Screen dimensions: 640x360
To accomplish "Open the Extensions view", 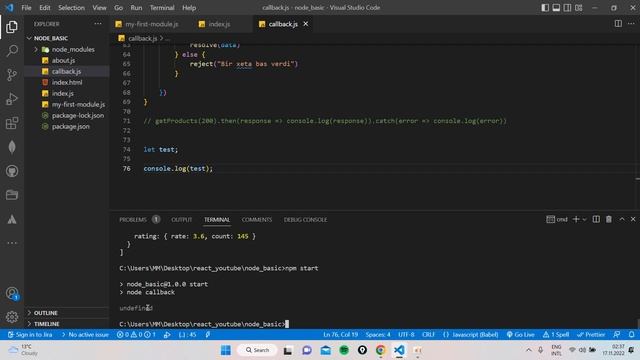I will (x=12, y=123).
